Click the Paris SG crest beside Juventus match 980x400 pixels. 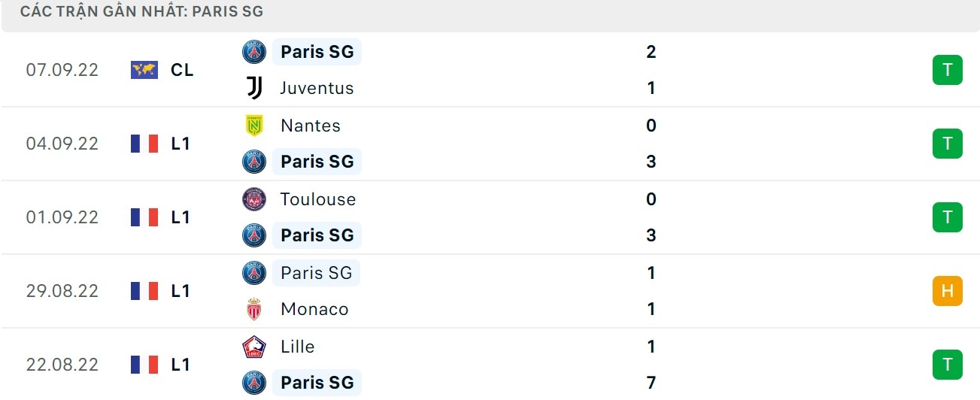point(254,52)
